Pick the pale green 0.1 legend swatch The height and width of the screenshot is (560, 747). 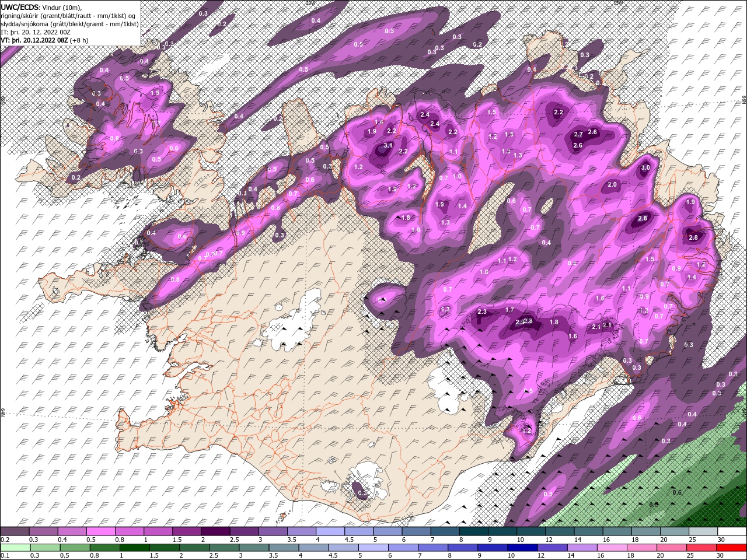click(16, 548)
